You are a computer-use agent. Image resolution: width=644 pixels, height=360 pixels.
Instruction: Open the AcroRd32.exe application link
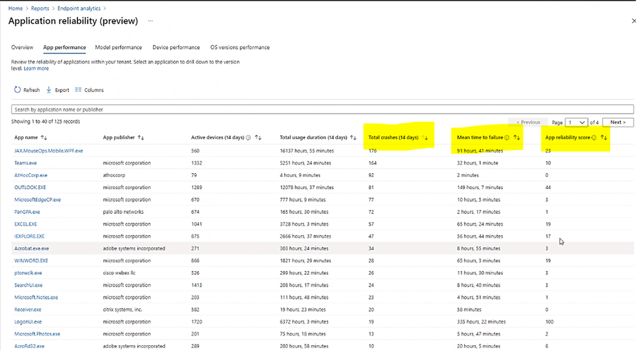29,346
